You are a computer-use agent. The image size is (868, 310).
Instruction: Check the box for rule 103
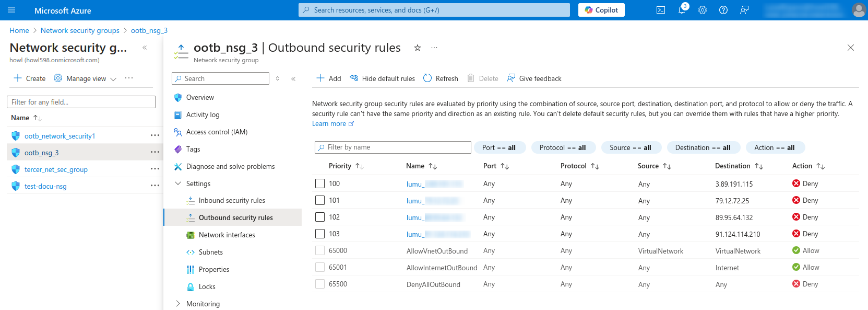point(320,234)
